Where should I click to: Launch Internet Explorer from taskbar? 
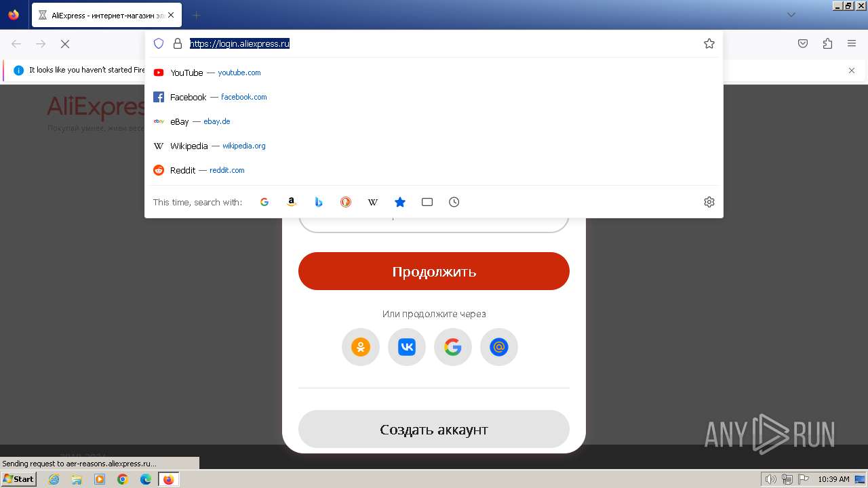[54, 479]
